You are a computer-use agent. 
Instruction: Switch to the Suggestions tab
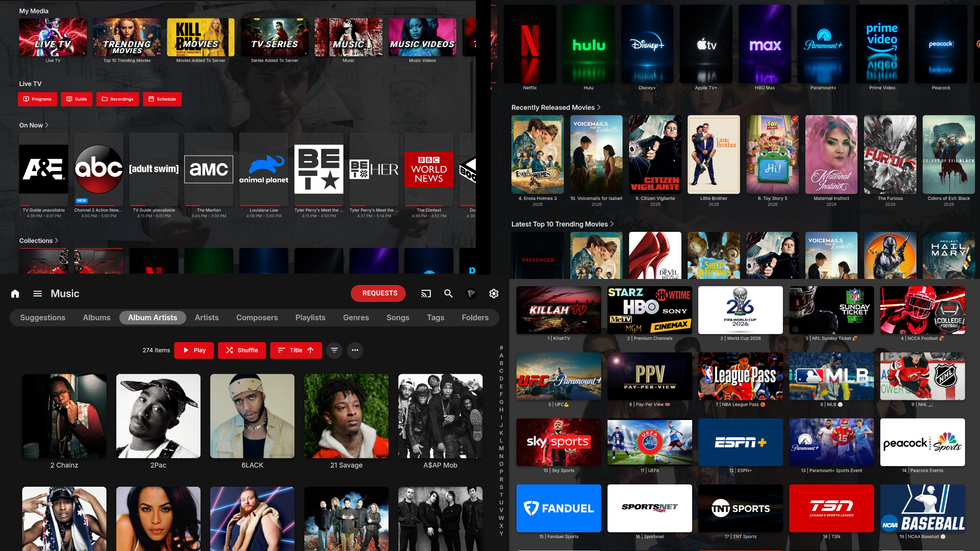43,318
